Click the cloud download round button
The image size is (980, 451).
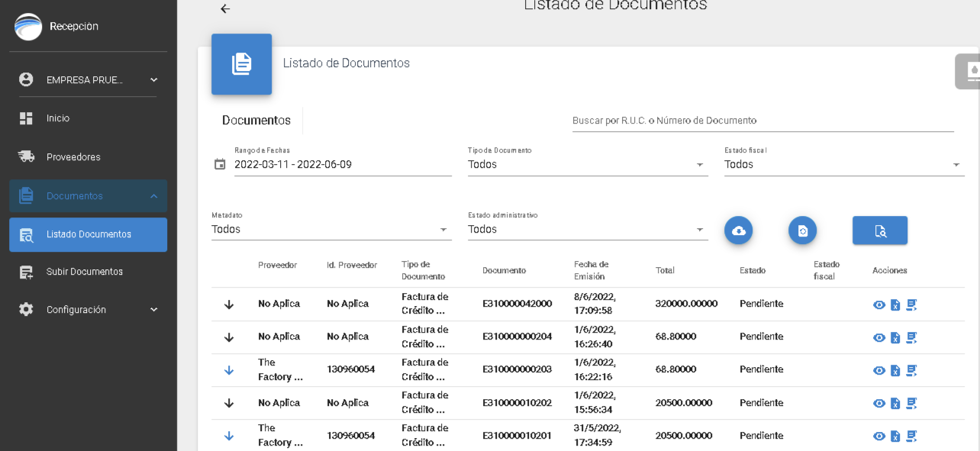click(739, 230)
